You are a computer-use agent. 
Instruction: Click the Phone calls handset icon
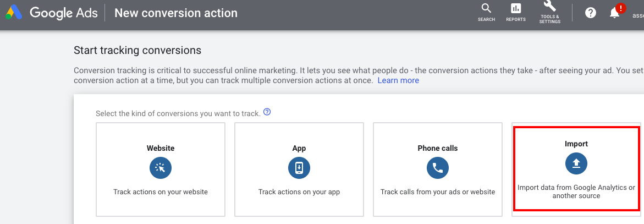click(x=438, y=168)
